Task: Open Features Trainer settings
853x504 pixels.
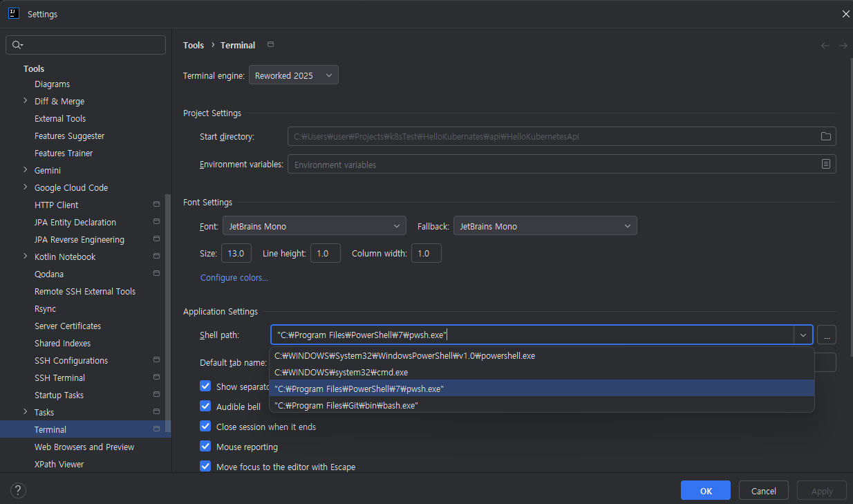Action: coord(64,153)
